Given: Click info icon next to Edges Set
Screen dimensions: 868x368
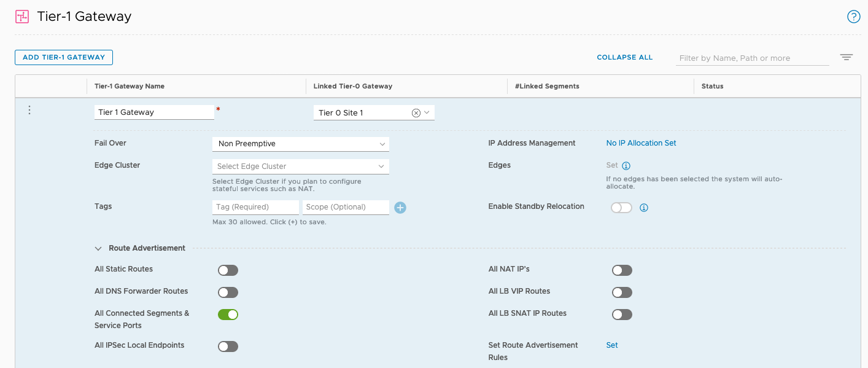Looking at the screenshot, I should pos(626,166).
